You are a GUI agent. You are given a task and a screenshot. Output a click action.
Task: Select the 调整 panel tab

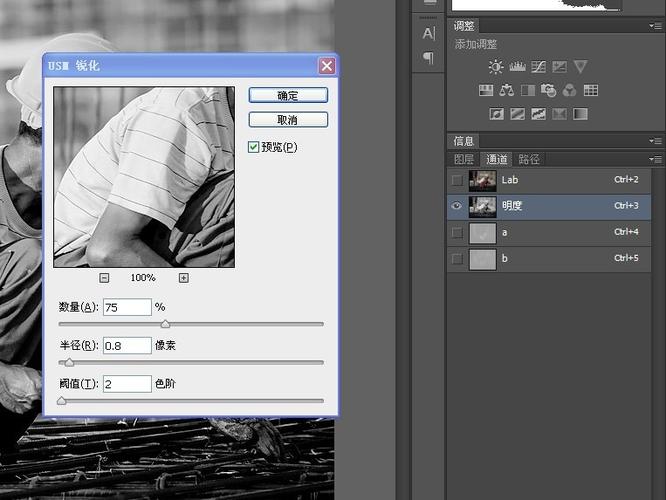pos(464,26)
